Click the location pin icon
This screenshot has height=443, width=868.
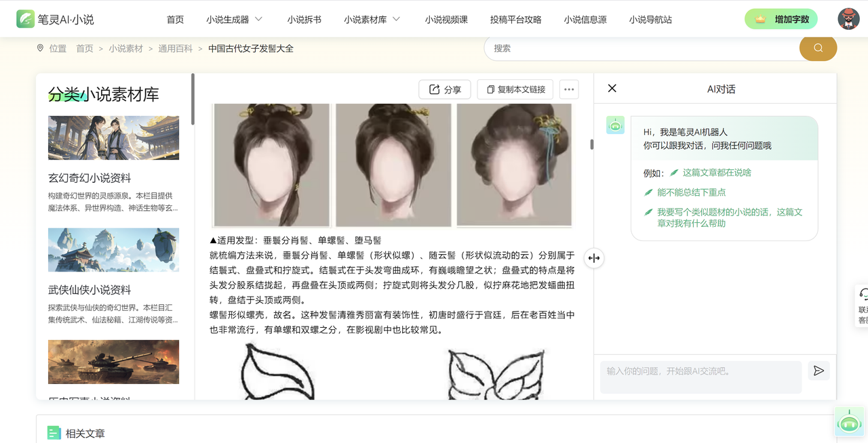click(40, 48)
